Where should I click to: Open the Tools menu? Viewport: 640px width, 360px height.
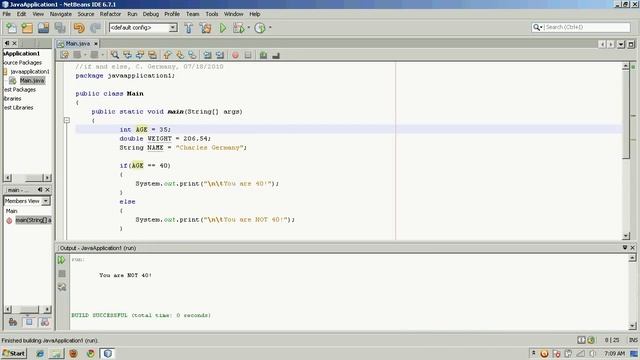coord(211,14)
